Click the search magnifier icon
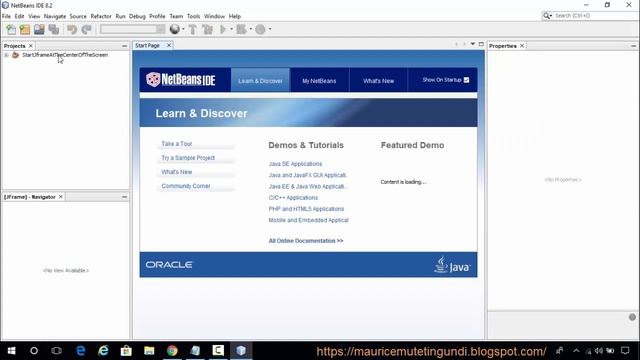 (x=546, y=16)
